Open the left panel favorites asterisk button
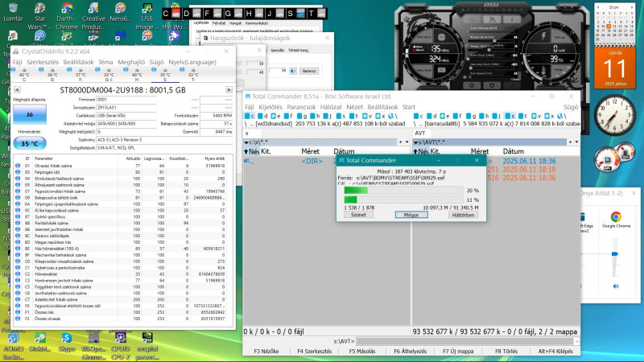Image resolution: width=644 pixels, height=362 pixels. point(401,142)
